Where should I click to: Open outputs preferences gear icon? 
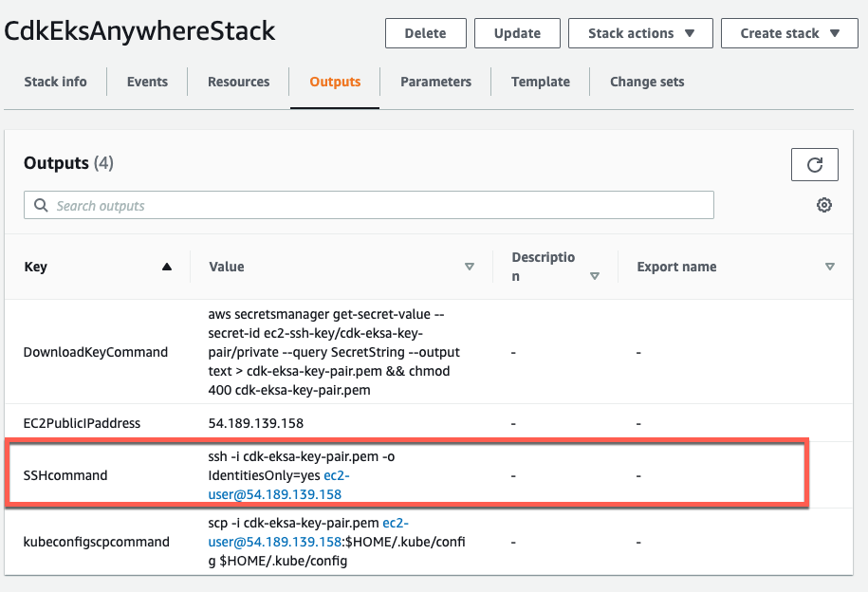click(823, 205)
